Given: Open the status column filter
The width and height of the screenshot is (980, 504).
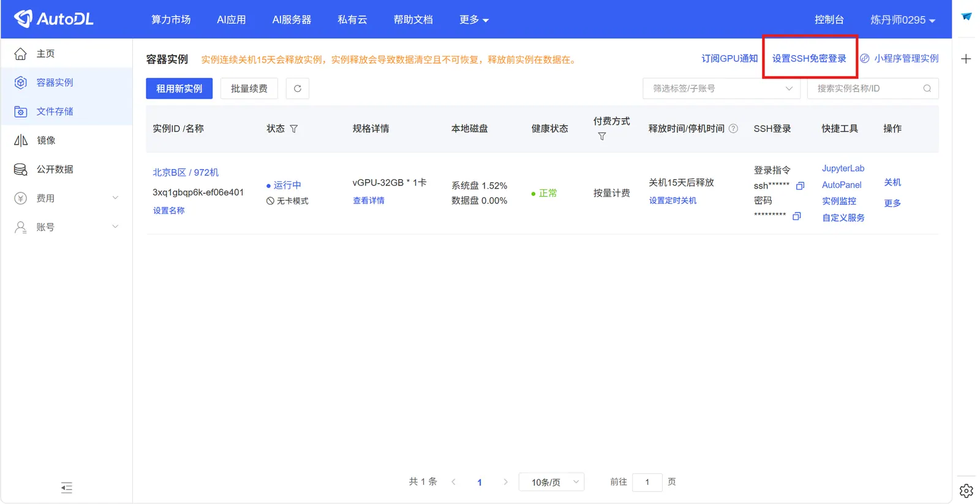Looking at the screenshot, I should pos(294,129).
